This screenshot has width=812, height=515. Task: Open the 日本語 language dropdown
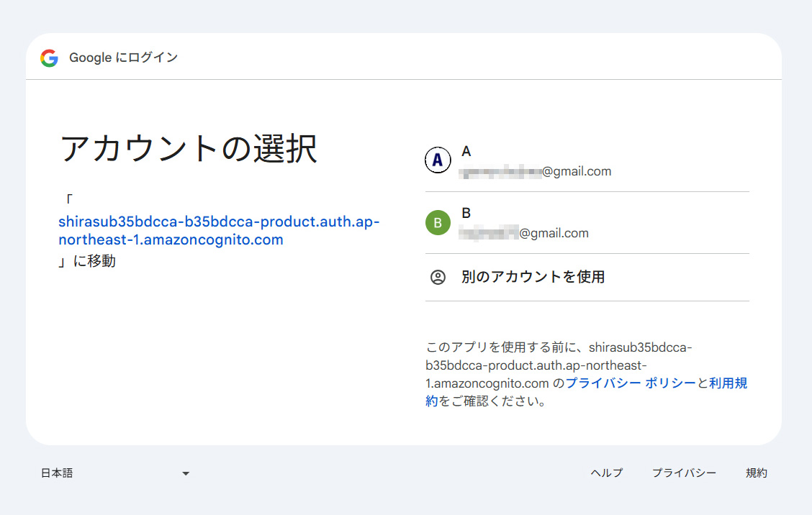(x=115, y=473)
